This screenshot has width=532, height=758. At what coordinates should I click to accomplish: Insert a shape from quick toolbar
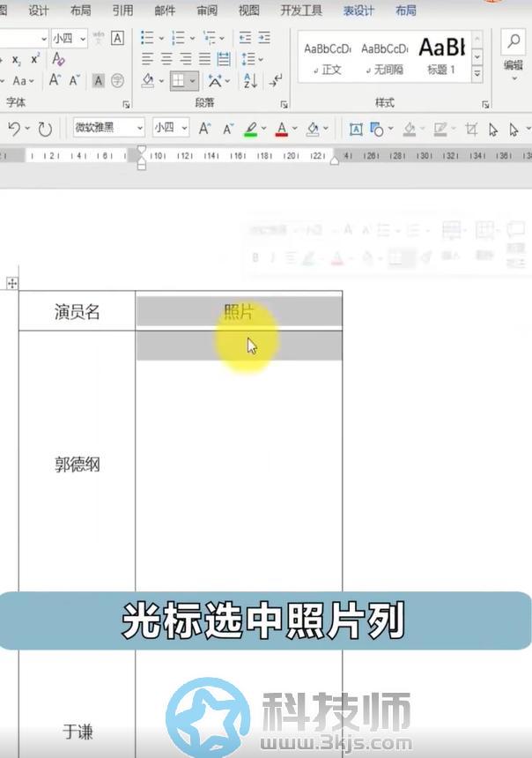tap(376, 129)
